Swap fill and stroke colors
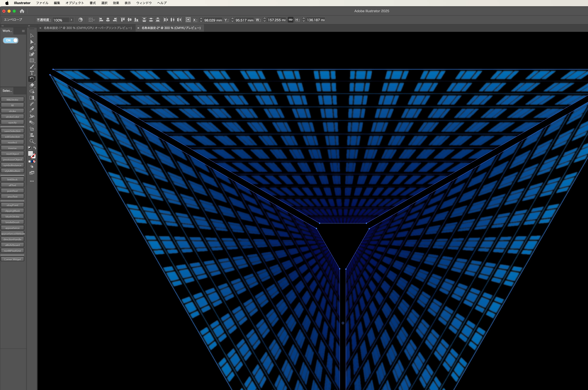588x390 pixels. point(35,148)
